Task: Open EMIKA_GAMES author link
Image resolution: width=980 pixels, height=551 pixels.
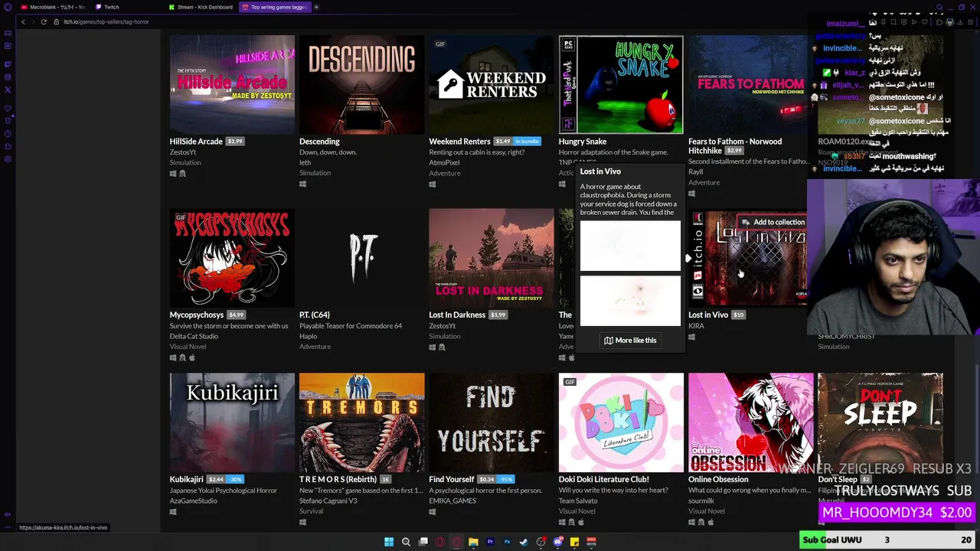Action: [452, 501]
